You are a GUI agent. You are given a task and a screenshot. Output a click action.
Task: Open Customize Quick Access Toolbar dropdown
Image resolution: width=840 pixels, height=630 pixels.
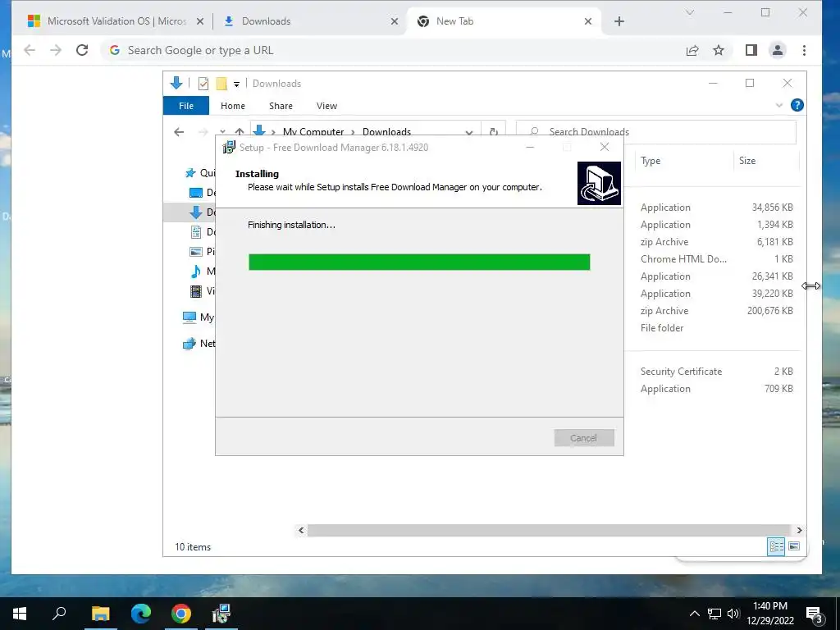[236, 84]
